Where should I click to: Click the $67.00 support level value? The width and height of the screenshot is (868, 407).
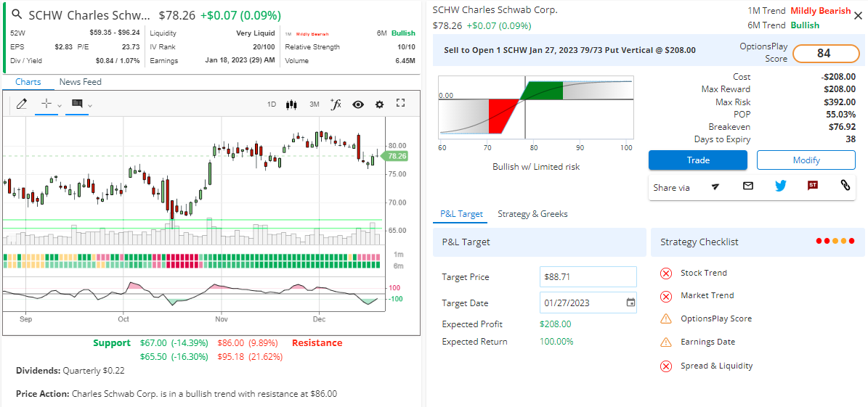[x=154, y=343]
